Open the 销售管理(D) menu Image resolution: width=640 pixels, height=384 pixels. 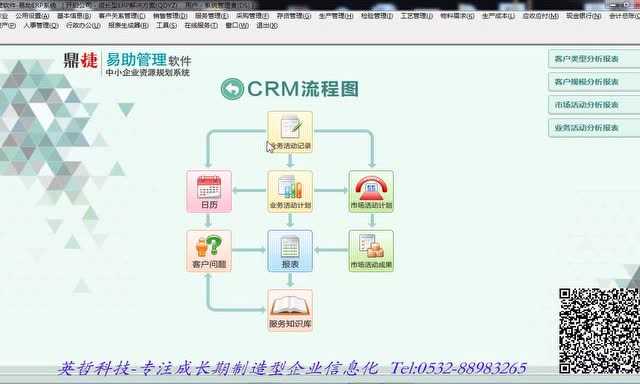tap(170, 16)
